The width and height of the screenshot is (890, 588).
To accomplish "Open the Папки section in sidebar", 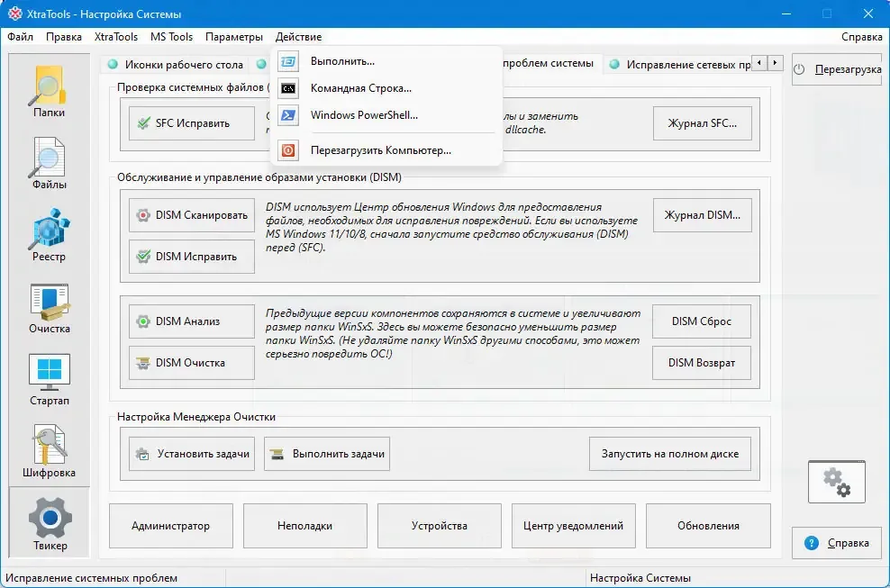I will point(49,92).
